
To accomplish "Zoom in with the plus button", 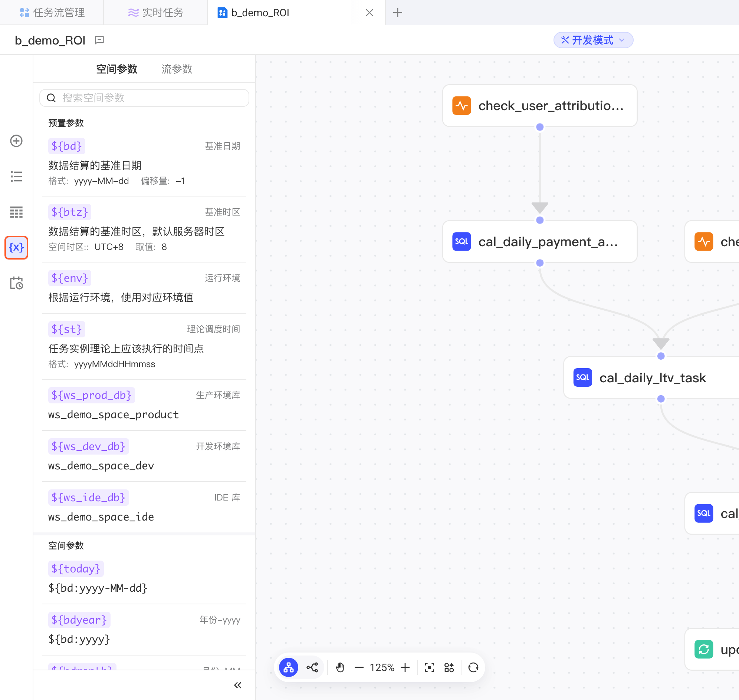I will [x=405, y=667].
